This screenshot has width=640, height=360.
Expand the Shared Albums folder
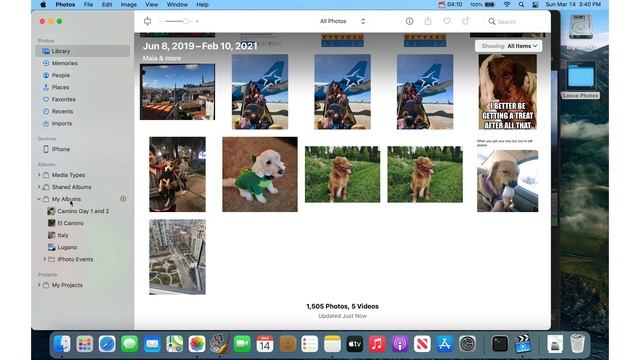pos(39,187)
